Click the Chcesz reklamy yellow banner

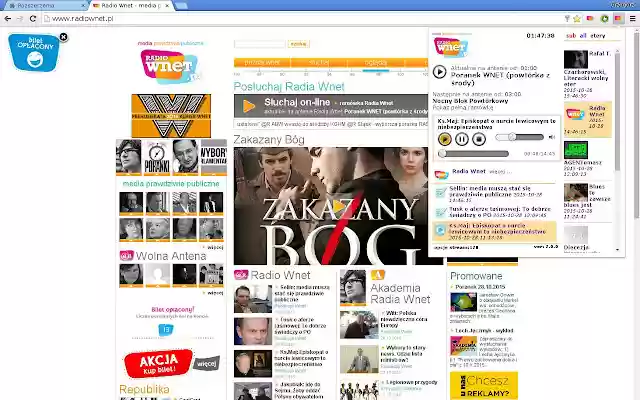(484, 385)
